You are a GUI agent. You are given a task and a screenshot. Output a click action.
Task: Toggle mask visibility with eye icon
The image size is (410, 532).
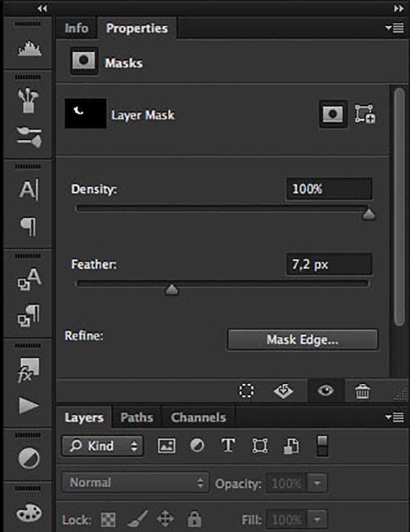[x=325, y=390]
